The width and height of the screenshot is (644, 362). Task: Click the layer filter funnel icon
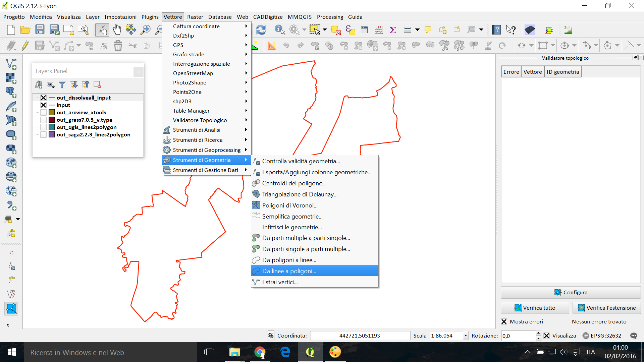62,84
